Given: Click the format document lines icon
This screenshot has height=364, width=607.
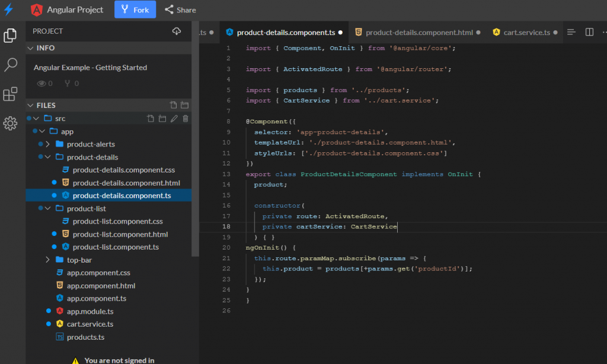Looking at the screenshot, I should pyautogui.click(x=571, y=32).
